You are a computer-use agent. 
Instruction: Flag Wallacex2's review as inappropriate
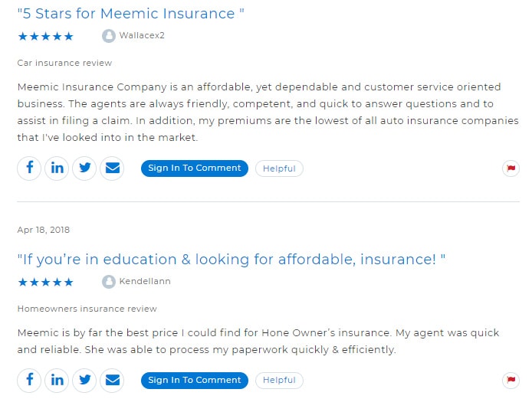(x=511, y=168)
